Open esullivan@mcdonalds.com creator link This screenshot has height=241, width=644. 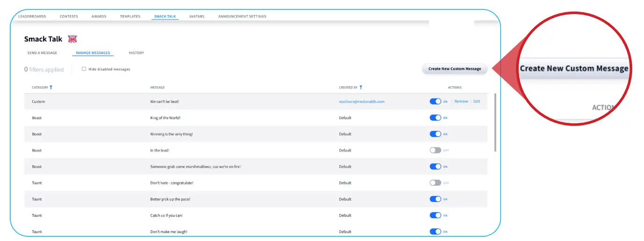pyautogui.click(x=362, y=101)
